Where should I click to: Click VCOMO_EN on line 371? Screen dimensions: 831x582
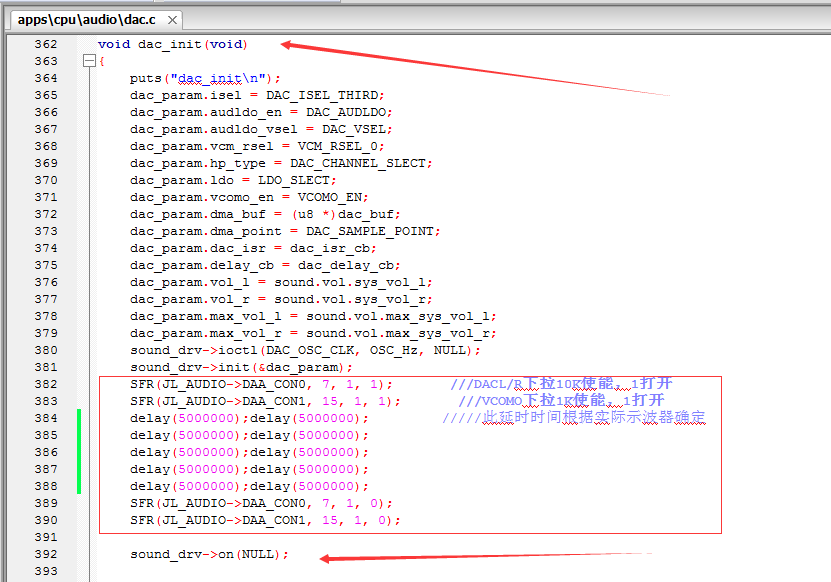[330, 197]
